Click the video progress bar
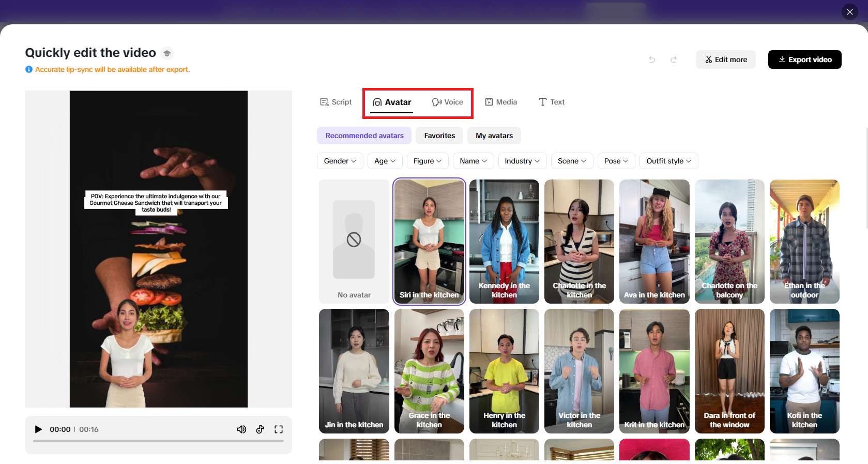This screenshot has height=464, width=868. point(158,441)
